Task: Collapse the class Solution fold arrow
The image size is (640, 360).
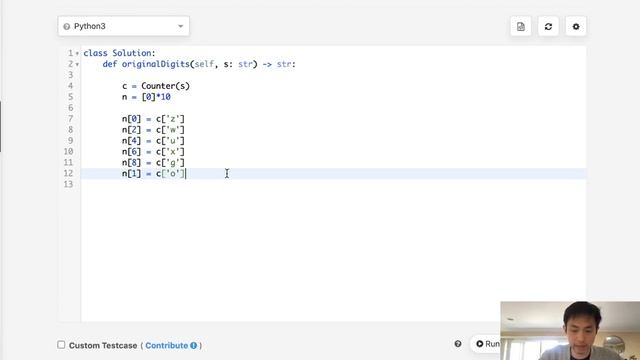Action: pyautogui.click(x=77, y=53)
